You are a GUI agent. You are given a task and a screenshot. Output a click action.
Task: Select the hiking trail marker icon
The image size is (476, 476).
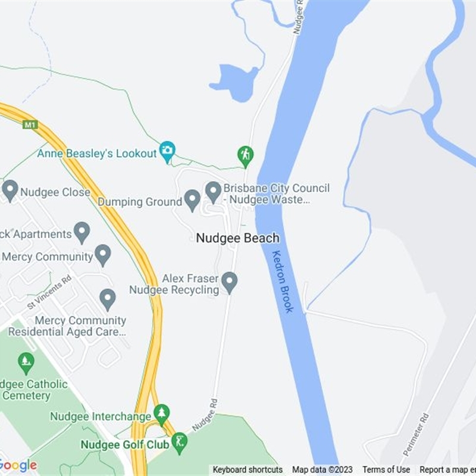(x=245, y=156)
